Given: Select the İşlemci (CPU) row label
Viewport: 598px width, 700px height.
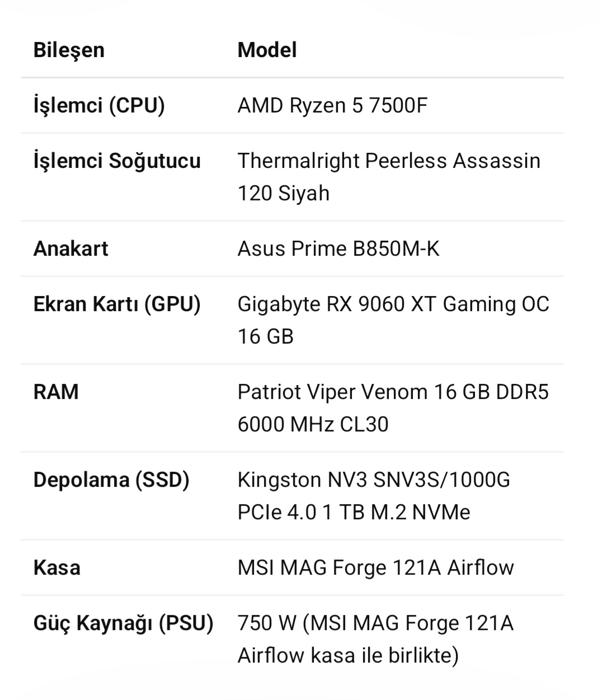Looking at the screenshot, I should click(99, 105).
